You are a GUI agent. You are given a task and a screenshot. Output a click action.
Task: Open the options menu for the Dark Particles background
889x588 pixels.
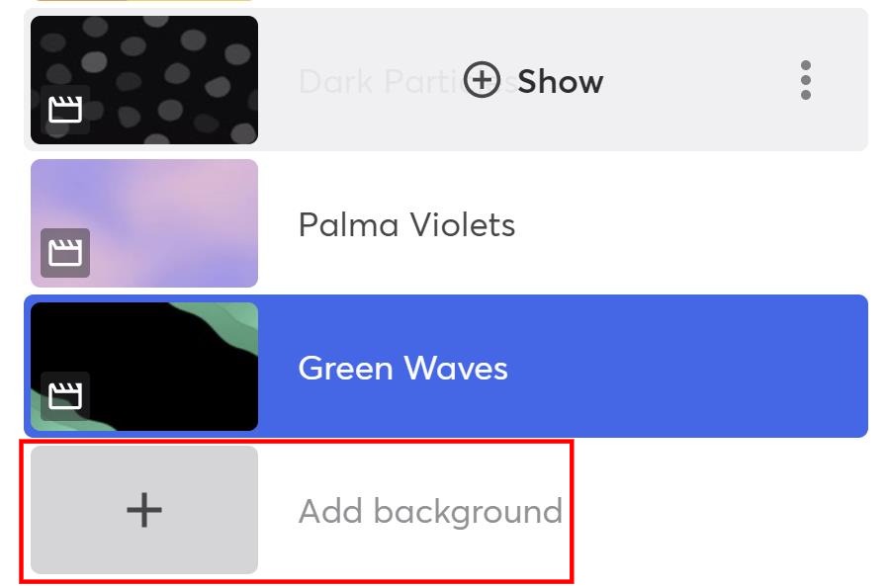coord(806,82)
